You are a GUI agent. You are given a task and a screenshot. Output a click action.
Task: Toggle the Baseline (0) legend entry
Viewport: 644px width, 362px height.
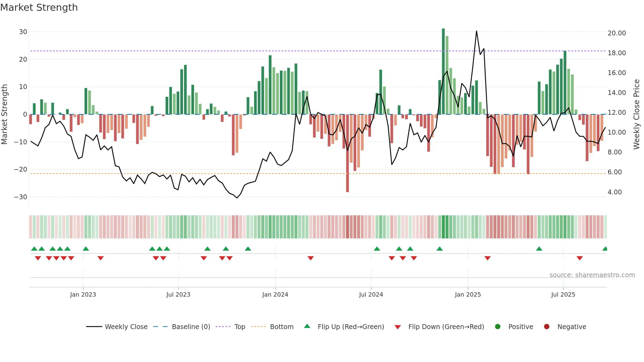point(182,327)
